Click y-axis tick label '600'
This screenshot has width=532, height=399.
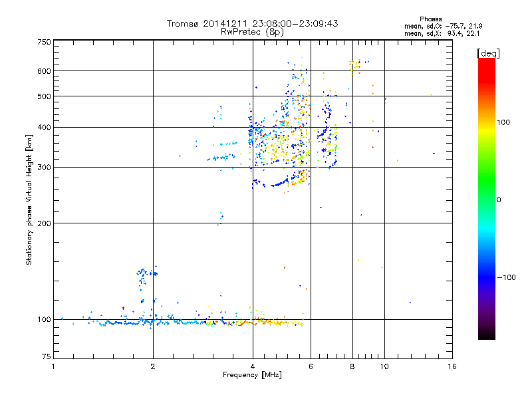tap(44, 71)
